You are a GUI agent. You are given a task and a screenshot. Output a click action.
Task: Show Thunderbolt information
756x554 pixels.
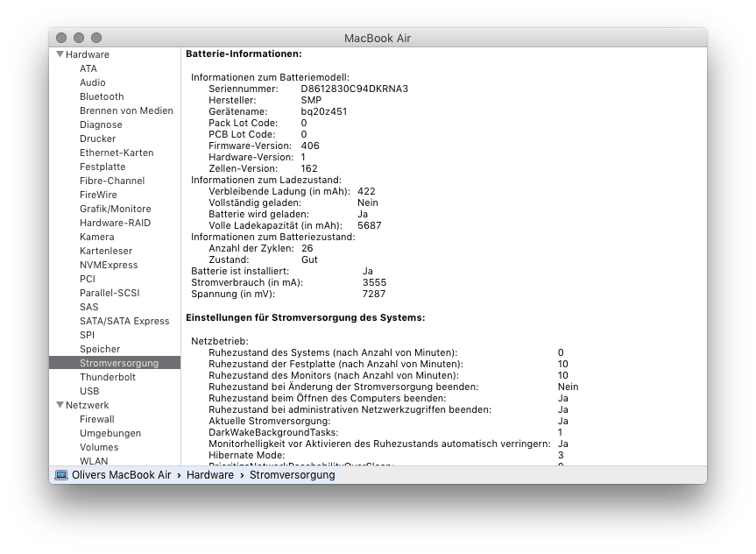coord(108,376)
